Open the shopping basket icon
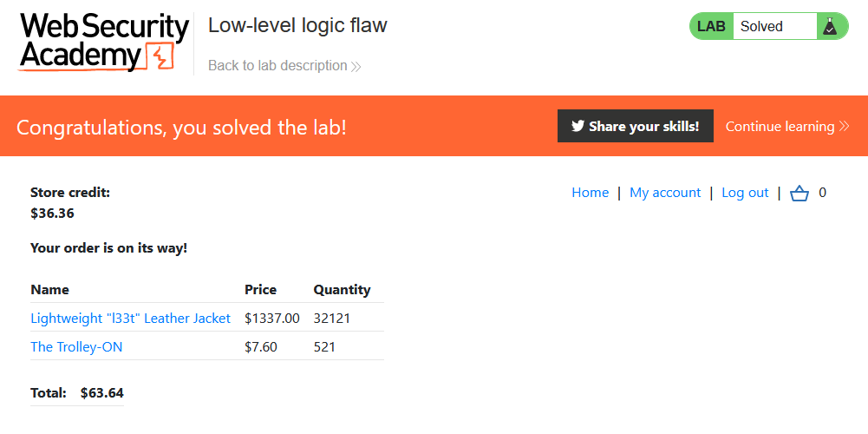 tap(799, 194)
